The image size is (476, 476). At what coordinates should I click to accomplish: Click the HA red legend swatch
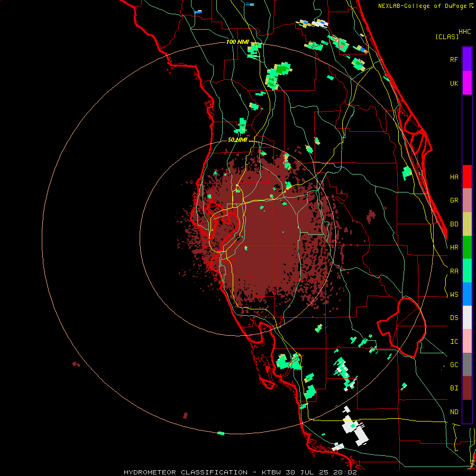click(467, 177)
